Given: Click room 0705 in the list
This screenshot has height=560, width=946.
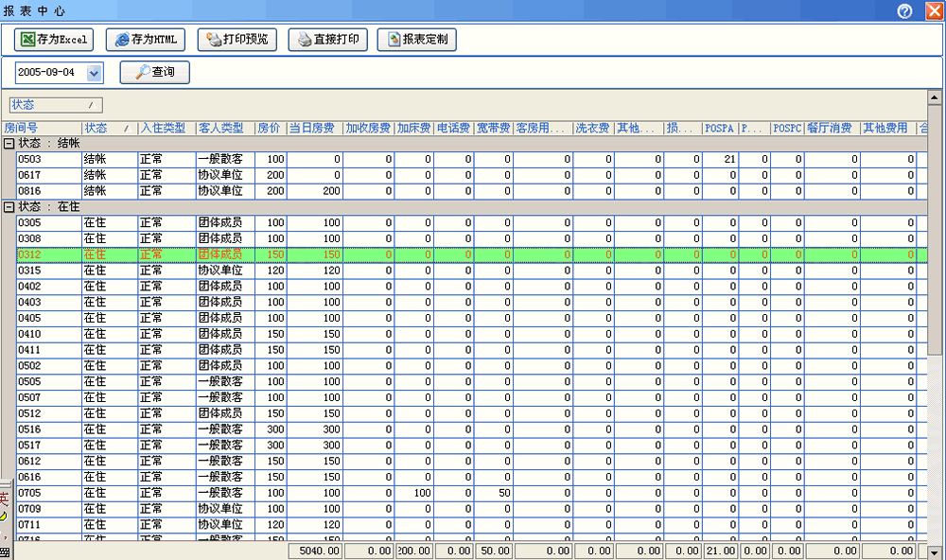Looking at the screenshot, I should point(47,493).
